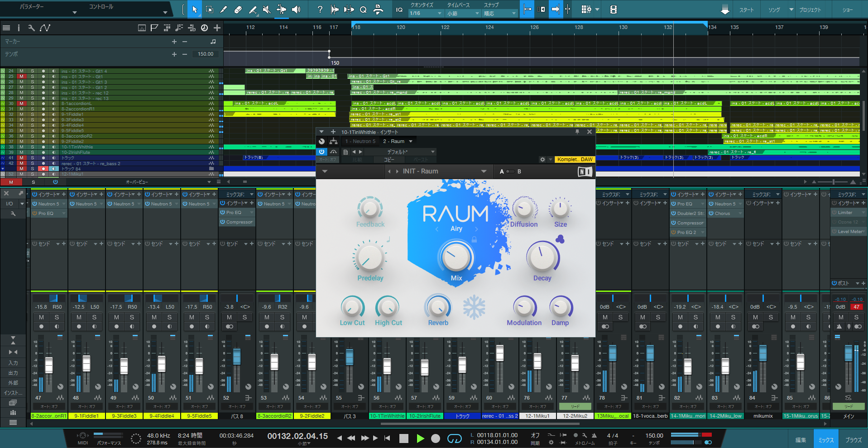This screenshot has height=448, width=868.
Task: Click the Decay knob in Raum
Action: pyautogui.click(x=542, y=257)
